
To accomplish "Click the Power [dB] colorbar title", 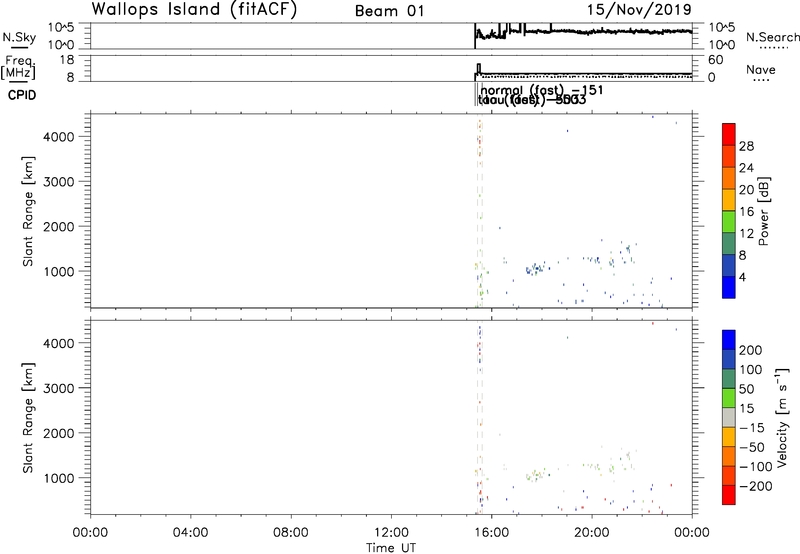I will coord(763,211).
